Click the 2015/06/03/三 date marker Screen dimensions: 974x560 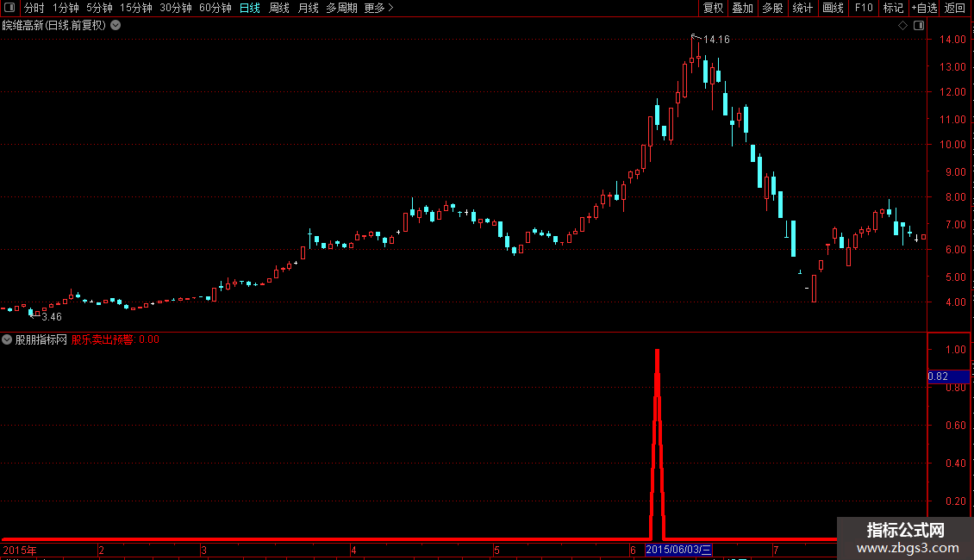(678, 550)
